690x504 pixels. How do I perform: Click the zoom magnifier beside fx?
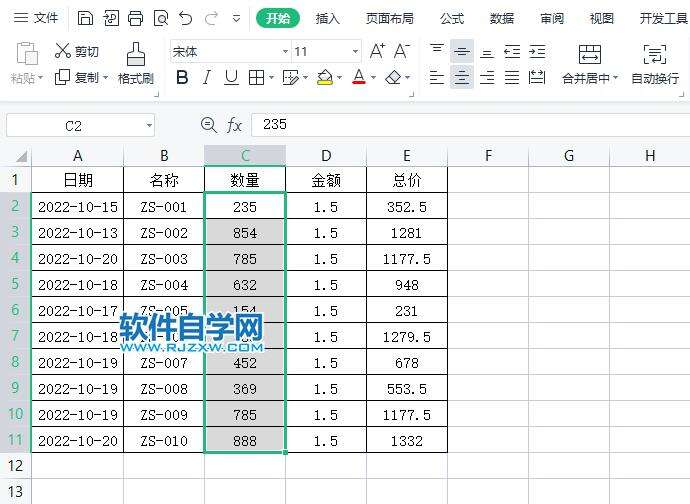(209, 125)
